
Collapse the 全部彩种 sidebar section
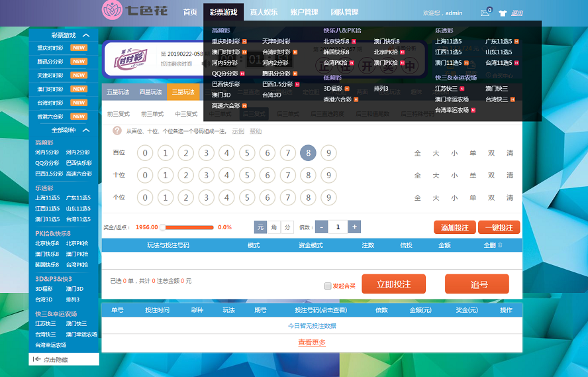[x=86, y=131]
